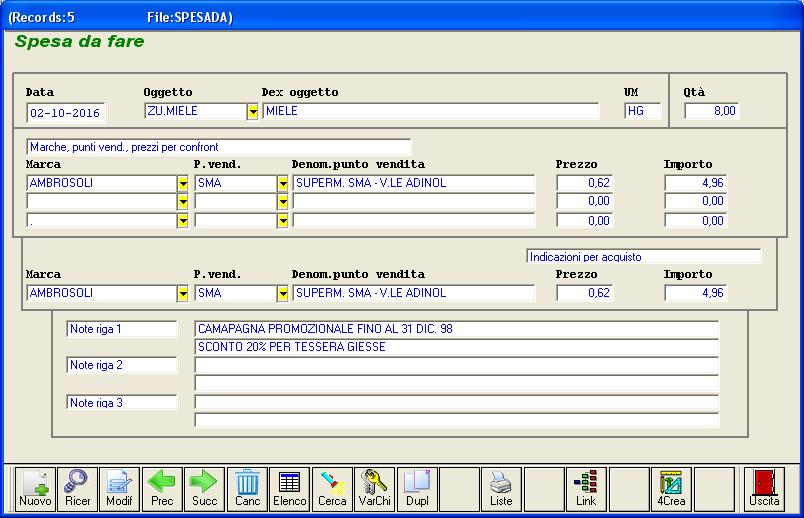The height and width of the screenshot is (518, 804).
Task: Click the Link diagram icon
Action: coord(586,489)
